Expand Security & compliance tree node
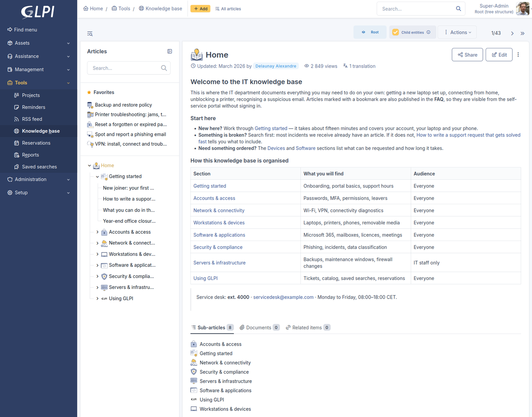The height and width of the screenshot is (417, 532). click(x=97, y=276)
